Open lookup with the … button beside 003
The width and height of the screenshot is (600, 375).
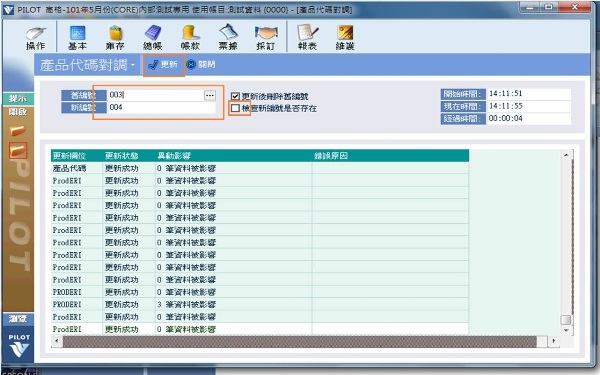coord(210,95)
